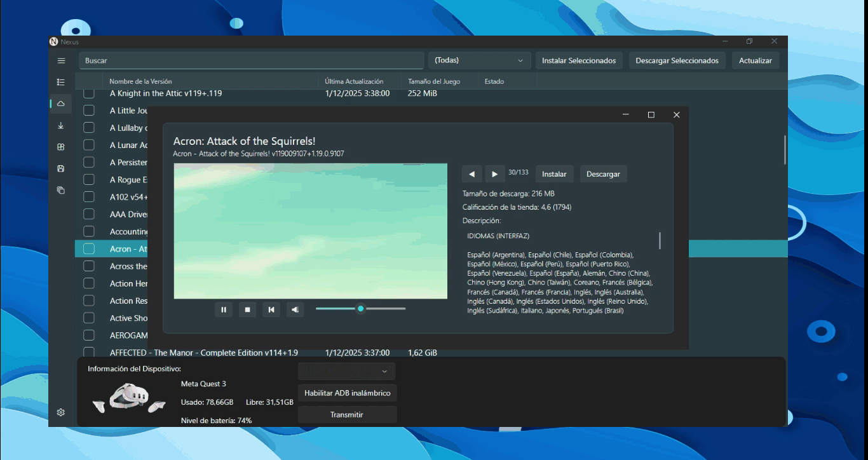This screenshot has height=460, width=868.
Task: Tick checkbox for Action Her row
Action: pos(89,283)
